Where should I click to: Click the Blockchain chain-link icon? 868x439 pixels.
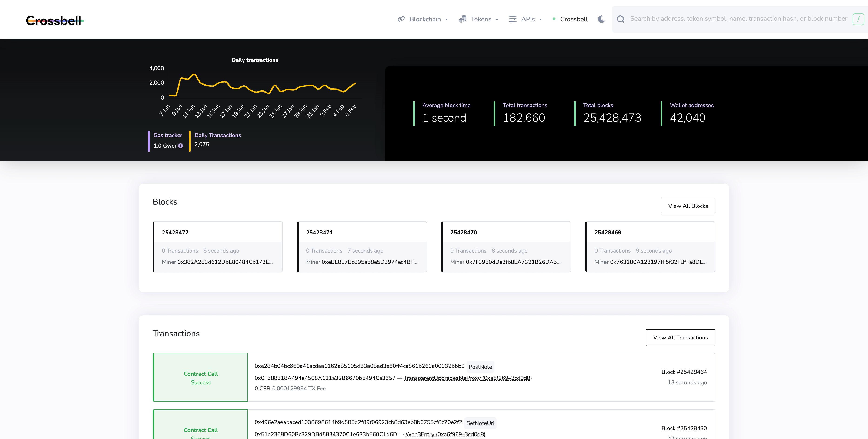tap(401, 19)
